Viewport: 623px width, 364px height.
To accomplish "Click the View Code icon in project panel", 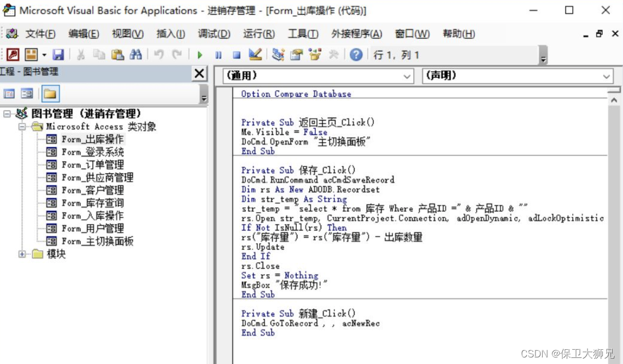I will coord(9,94).
